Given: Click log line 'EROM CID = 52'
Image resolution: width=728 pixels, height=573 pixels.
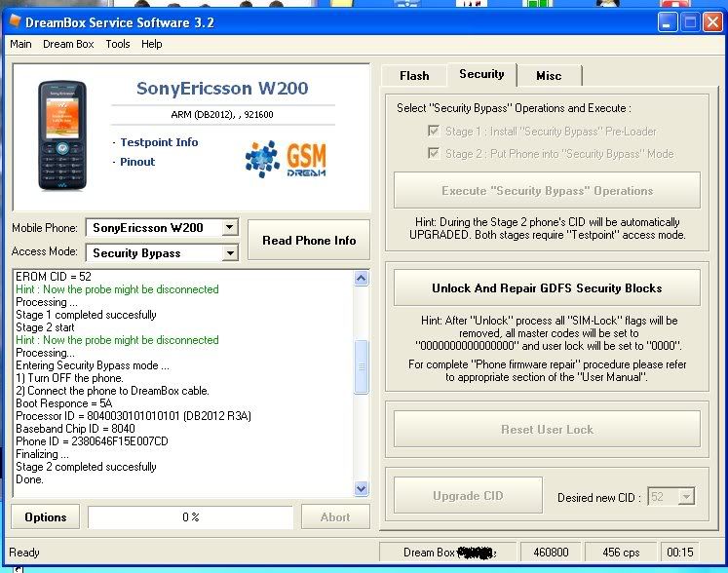Looking at the screenshot, I should pos(54,277).
